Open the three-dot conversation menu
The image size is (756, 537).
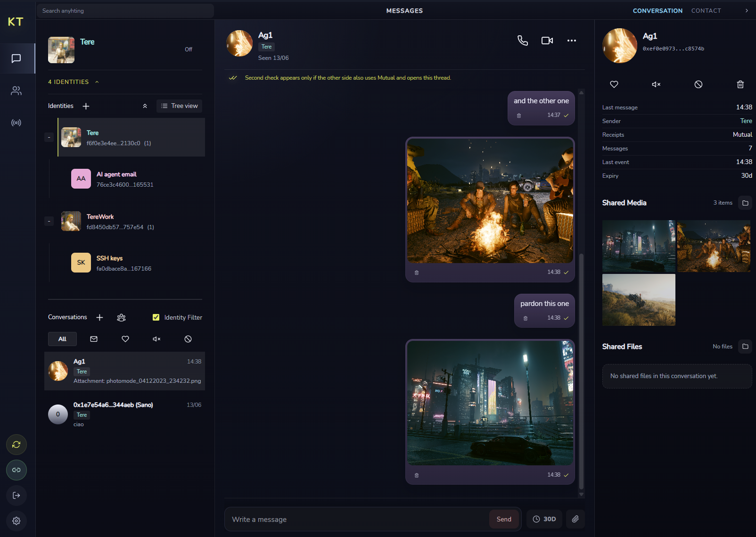tap(572, 41)
